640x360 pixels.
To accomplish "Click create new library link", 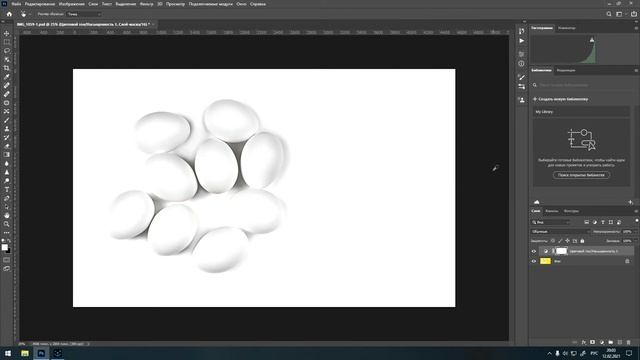I will pyautogui.click(x=560, y=99).
